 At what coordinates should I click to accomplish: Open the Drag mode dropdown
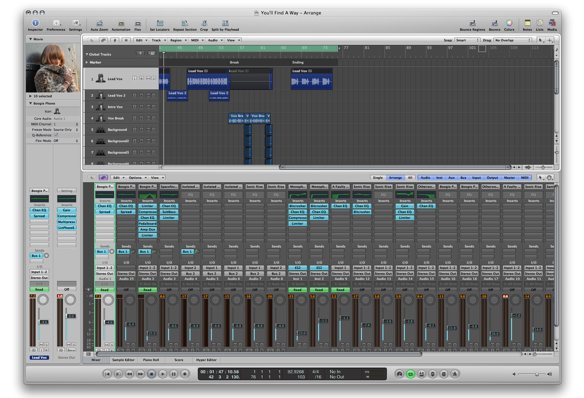point(513,40)
